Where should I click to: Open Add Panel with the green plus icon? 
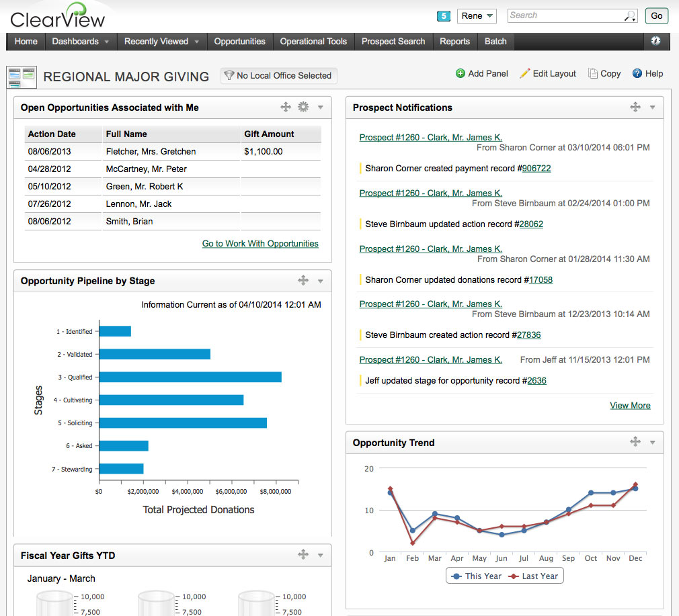pyautogui.click(x=461, y=73)
